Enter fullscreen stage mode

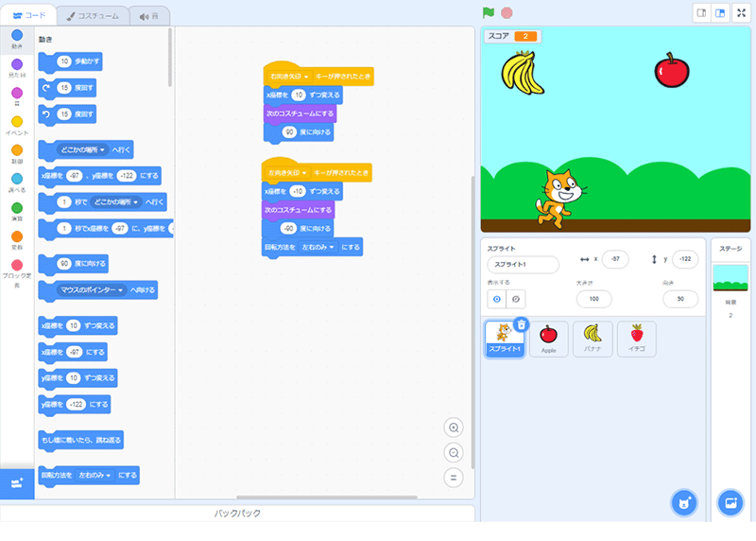click(x=742, y=13)
